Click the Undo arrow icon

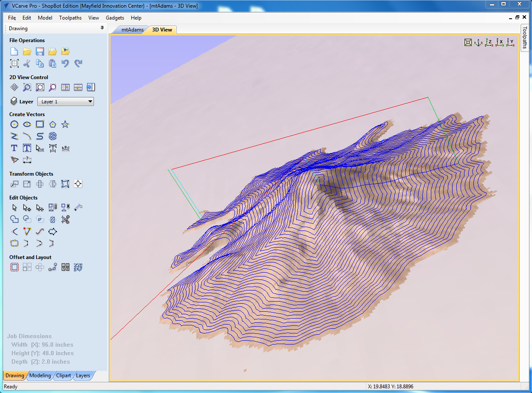[65, 63]
